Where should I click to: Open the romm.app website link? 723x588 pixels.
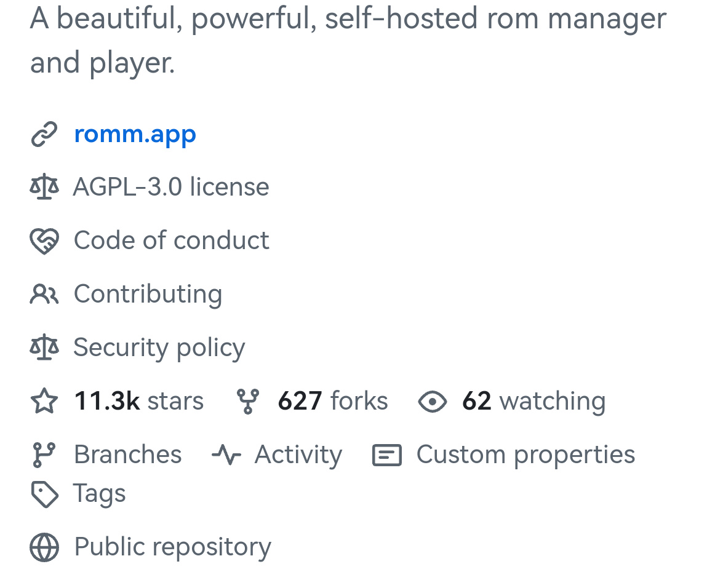135,134
